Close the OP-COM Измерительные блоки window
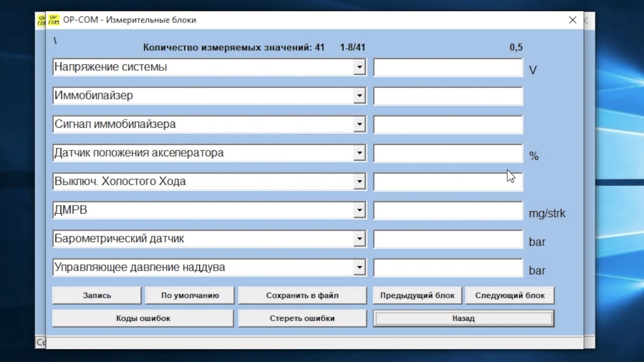 coord(573,20)
